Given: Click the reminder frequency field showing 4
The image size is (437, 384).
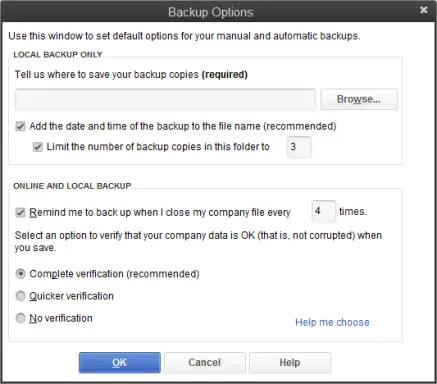Looking at the screenshot, I should [324, 211].
